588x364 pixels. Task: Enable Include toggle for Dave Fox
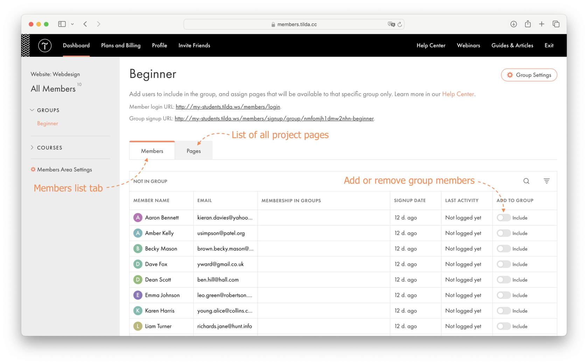point(503,264)
